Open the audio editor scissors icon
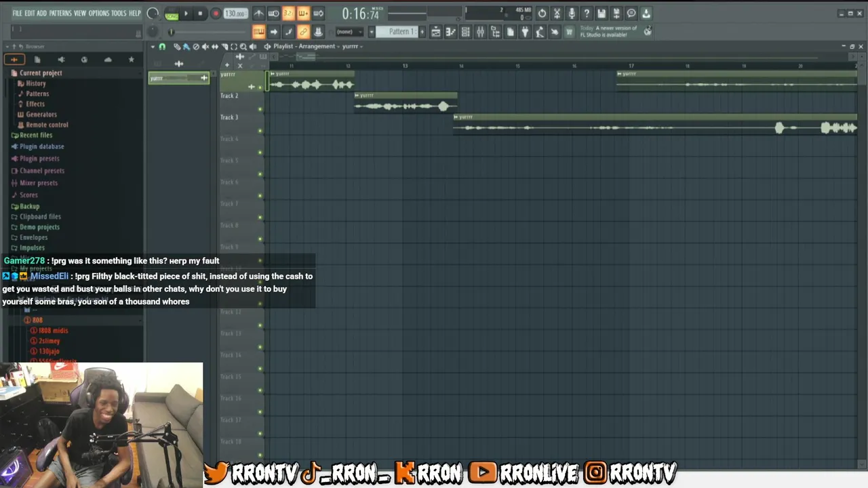Viewport: 868px width, 488px height. [x=557, y=14]
